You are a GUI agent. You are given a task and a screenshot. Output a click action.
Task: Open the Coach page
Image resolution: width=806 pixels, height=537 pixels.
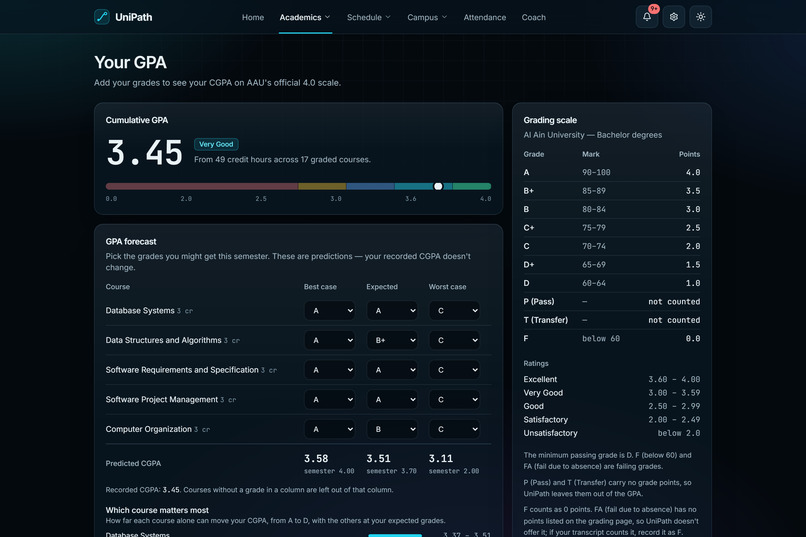[534, 17]
